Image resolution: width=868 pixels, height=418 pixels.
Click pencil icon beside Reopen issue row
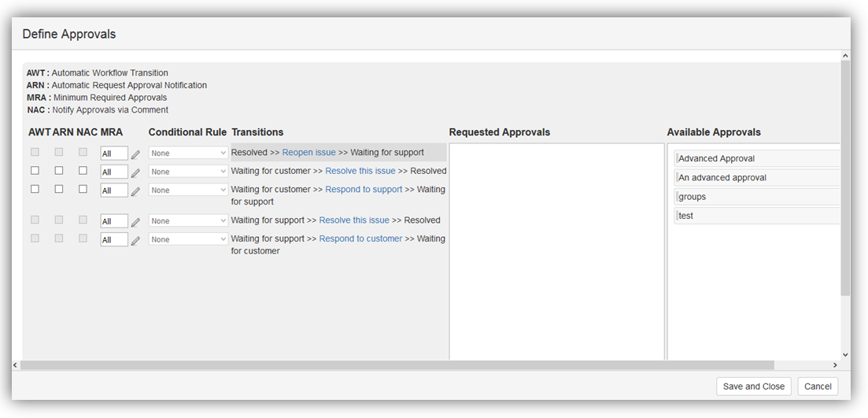(x=135, y=154)
